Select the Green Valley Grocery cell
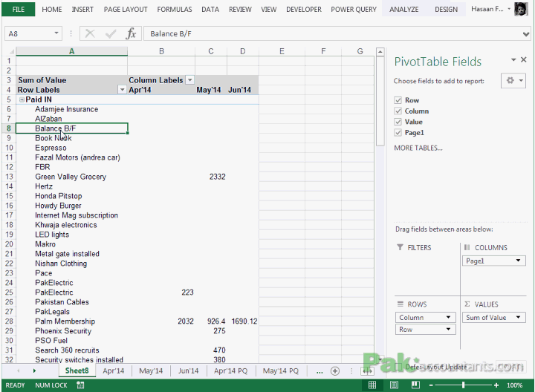The image size is (535, 392). pyautogui.click(x=71, y=177)
